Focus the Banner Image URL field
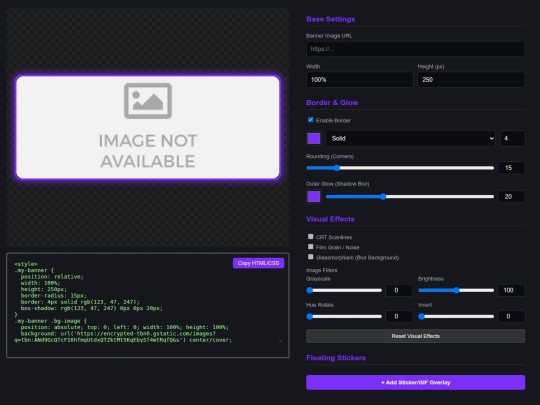The width and height of the screenshot is (540, 405). pos(415,49)
